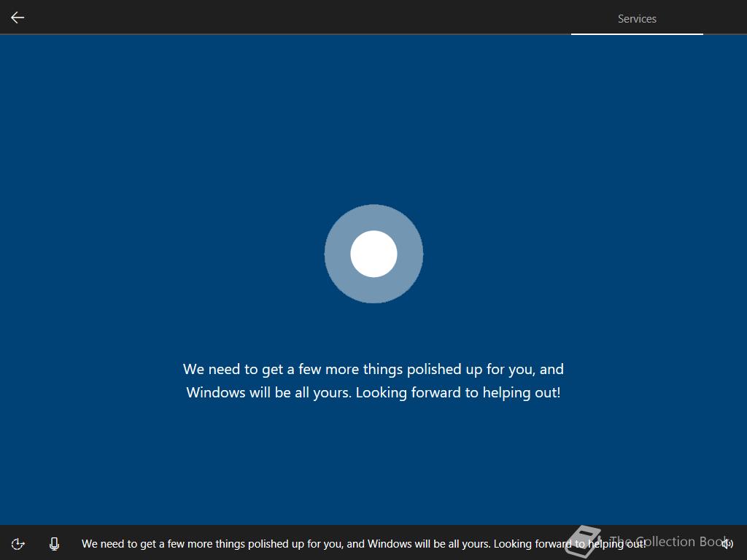Select the Services tab
Image resolution: width=747 pixels, height=560 pixels.
pyautogui.click(x=637, y=18)
